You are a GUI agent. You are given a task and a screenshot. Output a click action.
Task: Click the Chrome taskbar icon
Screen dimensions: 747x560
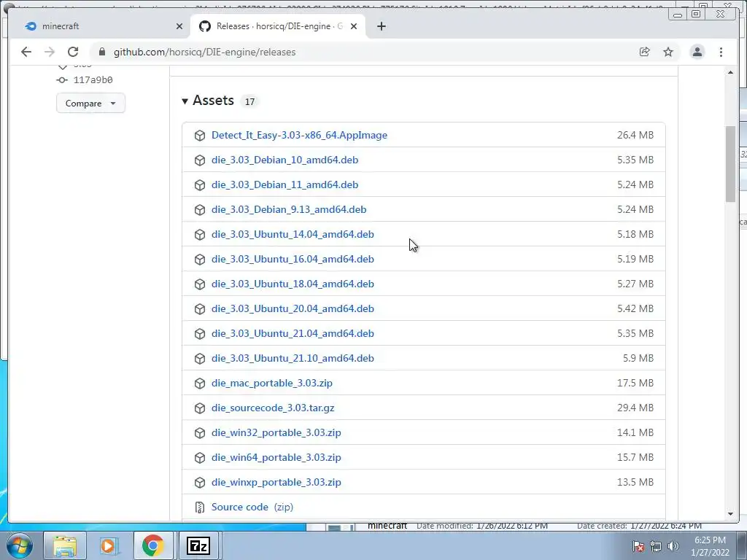(152, 545)
